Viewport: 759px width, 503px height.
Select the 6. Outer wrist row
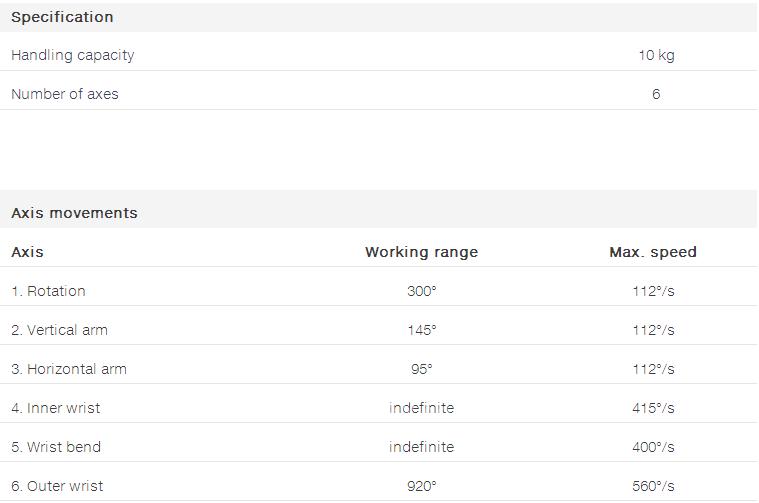[57, 486]
